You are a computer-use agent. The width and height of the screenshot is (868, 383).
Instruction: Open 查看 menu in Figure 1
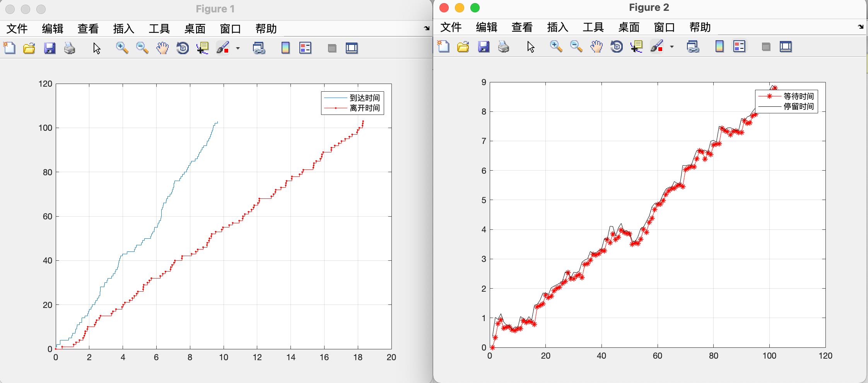[x=88, y=29]
